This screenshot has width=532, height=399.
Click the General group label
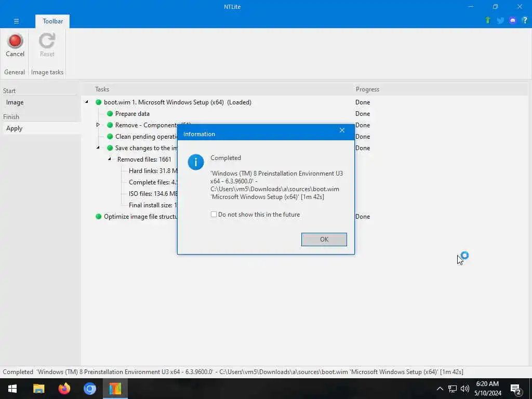14,72
